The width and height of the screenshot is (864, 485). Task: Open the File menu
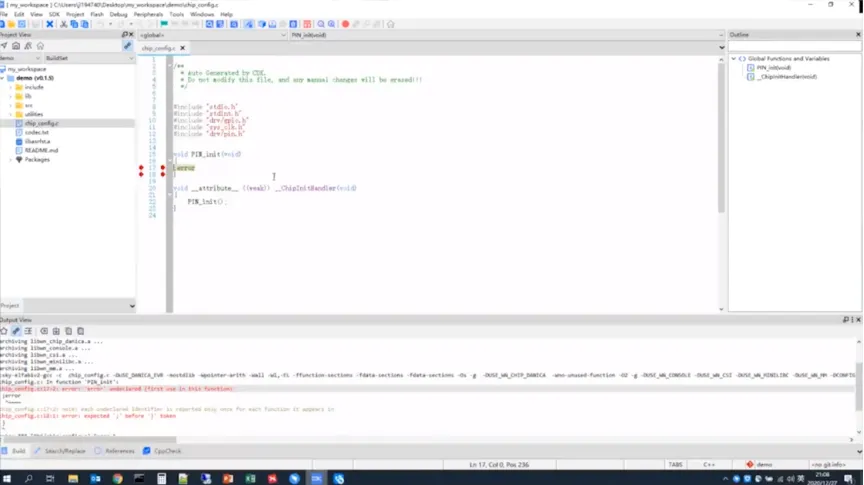point(4,14)
